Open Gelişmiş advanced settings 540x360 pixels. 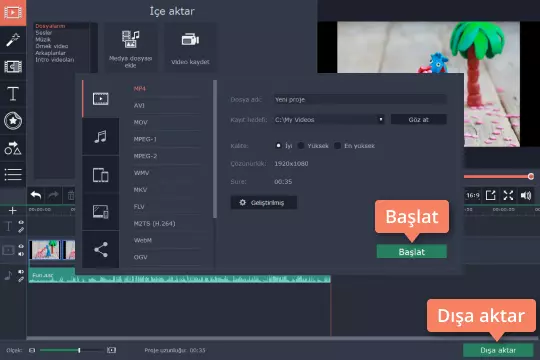pos(263,203)
